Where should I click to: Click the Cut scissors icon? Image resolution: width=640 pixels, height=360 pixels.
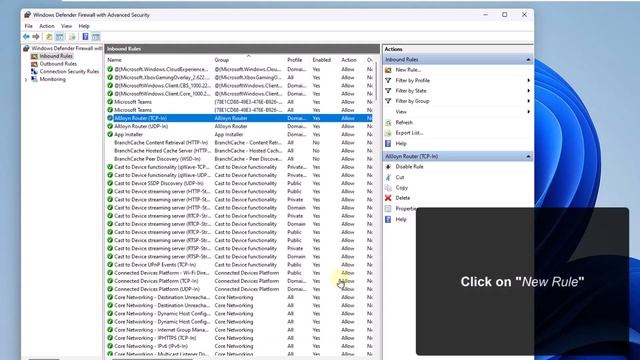point(388,177)
